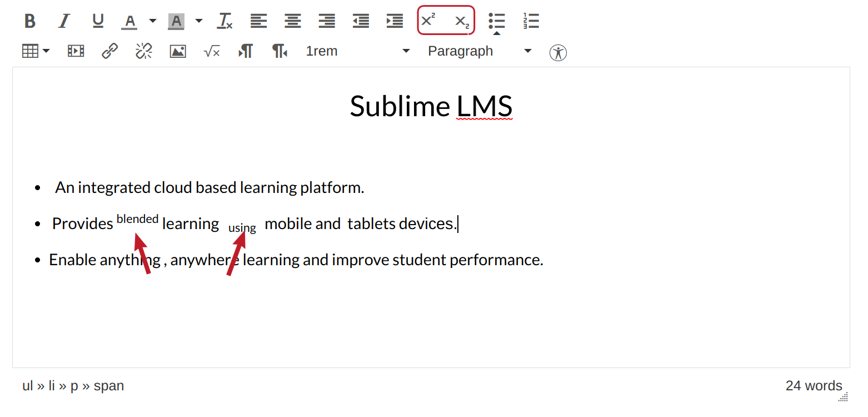Screen dimensions: 868x417
Task: Remove the selected hyperlink
Action: click(143, 51)
